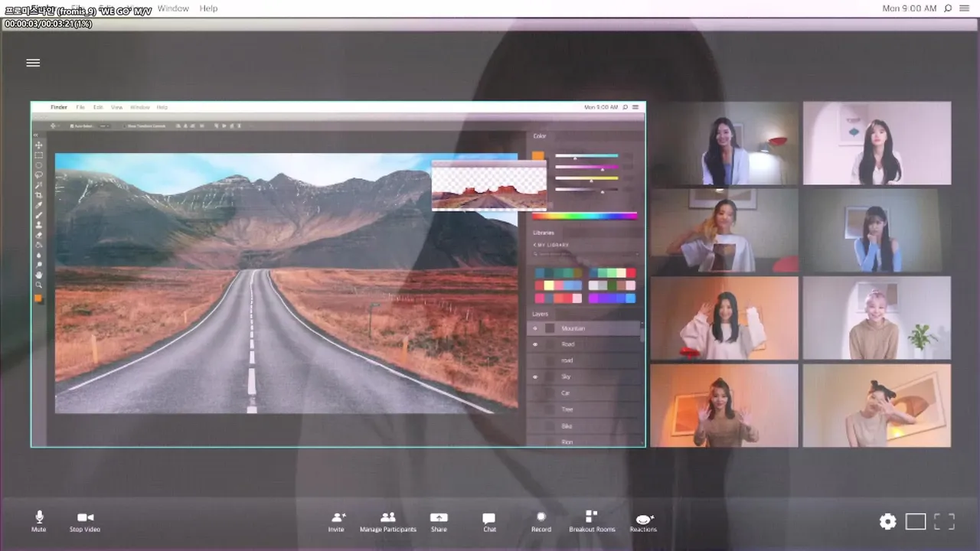This screenshot has height=551, width=980.
Task: Click the magenta color slider
Action: 586,167
